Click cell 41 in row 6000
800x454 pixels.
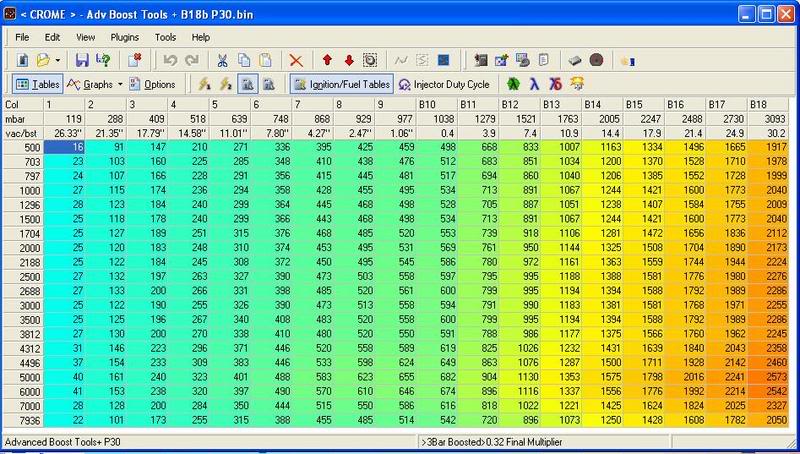pos(64,392)
